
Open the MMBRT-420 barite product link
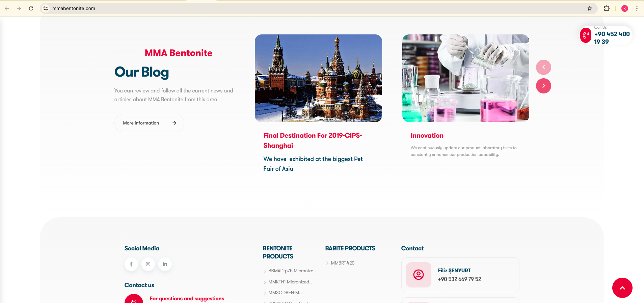point(343,263)
